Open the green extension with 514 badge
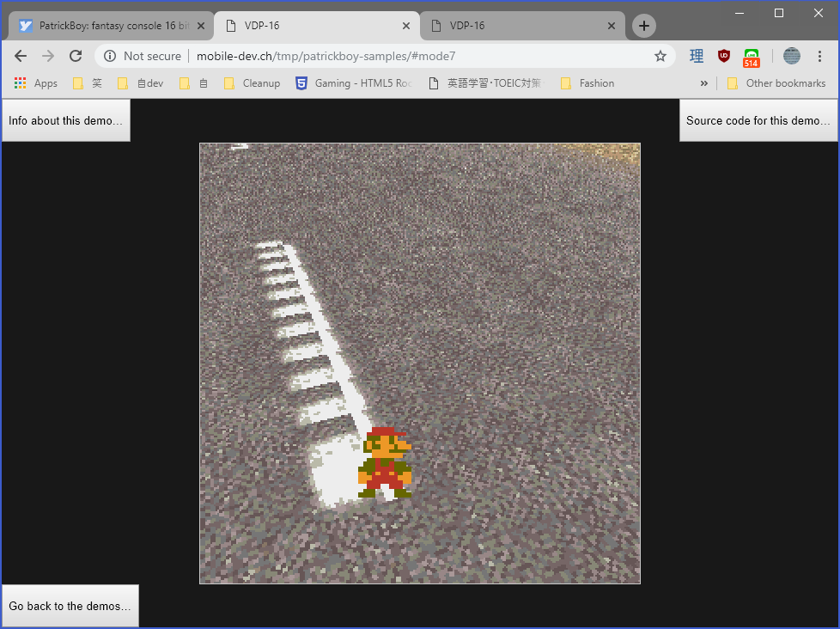The width and height of the screenshot is (840, 629). (752, 57)
